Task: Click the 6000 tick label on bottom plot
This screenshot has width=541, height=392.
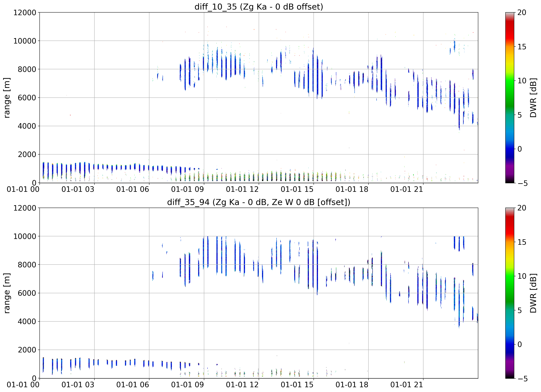Action: click(x=27, y=293)
